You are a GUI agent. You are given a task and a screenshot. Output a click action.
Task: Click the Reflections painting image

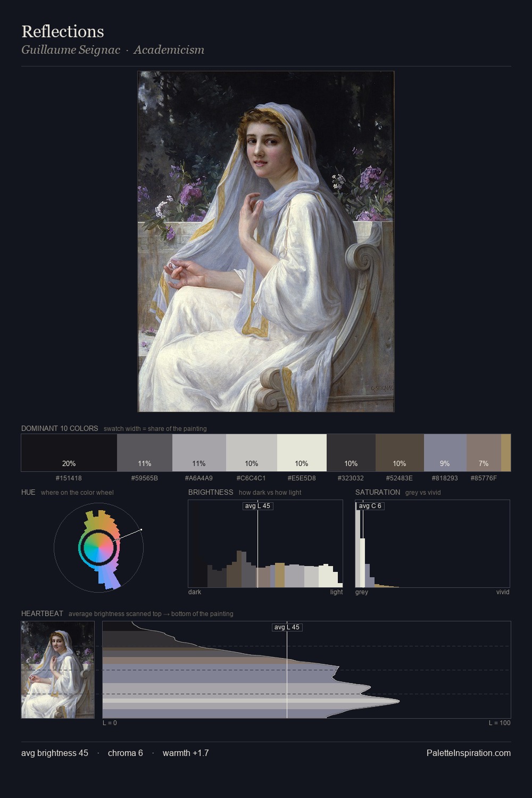point(266,242)
